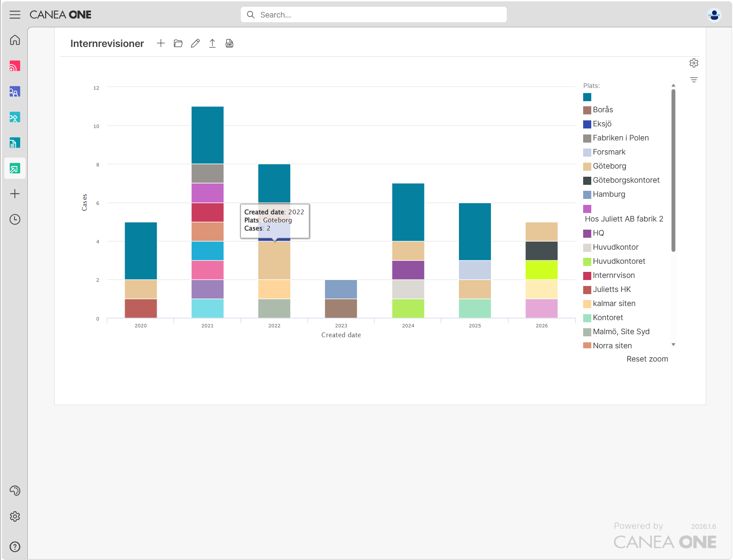This screenshot has width=733, height=560.
Task: Open recent history clock icon
Action: coord(15,219)
